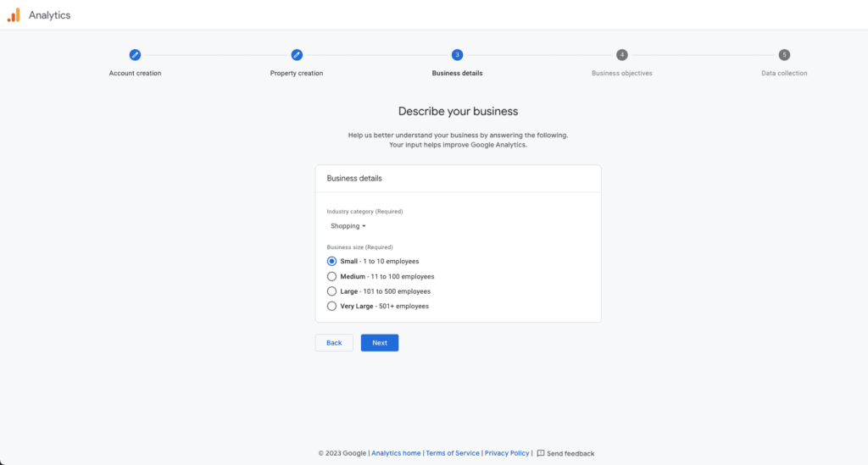Select the Small 1 to 10 employees option
The image size is (868, 465).
331,261
